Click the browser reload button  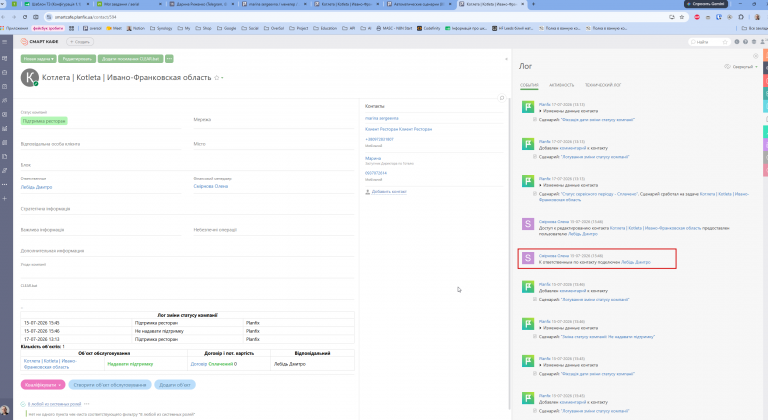point(25,17)
